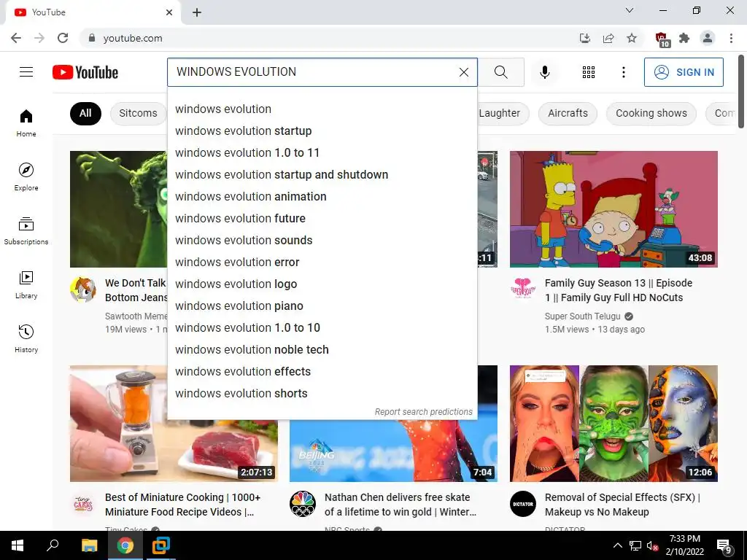Open the Chrome profile avatar
This screenshot has height=560, width=747.
(708, 38)
